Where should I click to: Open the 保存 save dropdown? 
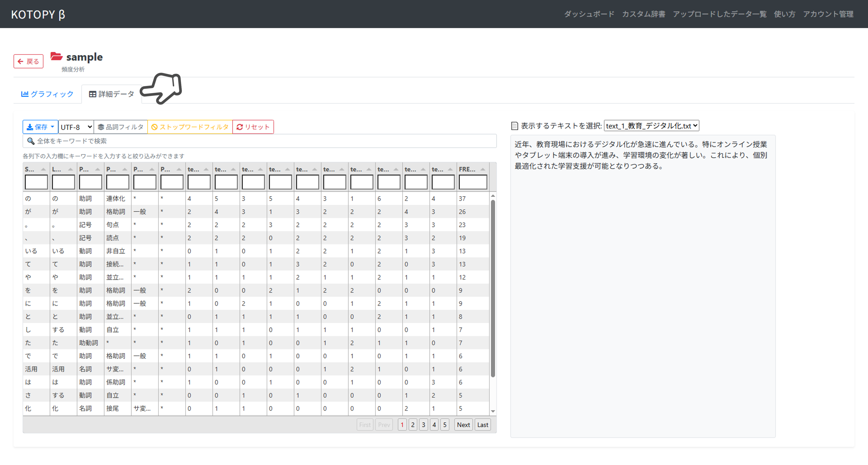40,127
